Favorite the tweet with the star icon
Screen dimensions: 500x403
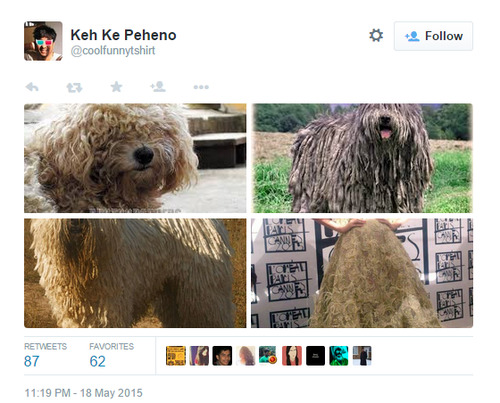click(116, 87)
